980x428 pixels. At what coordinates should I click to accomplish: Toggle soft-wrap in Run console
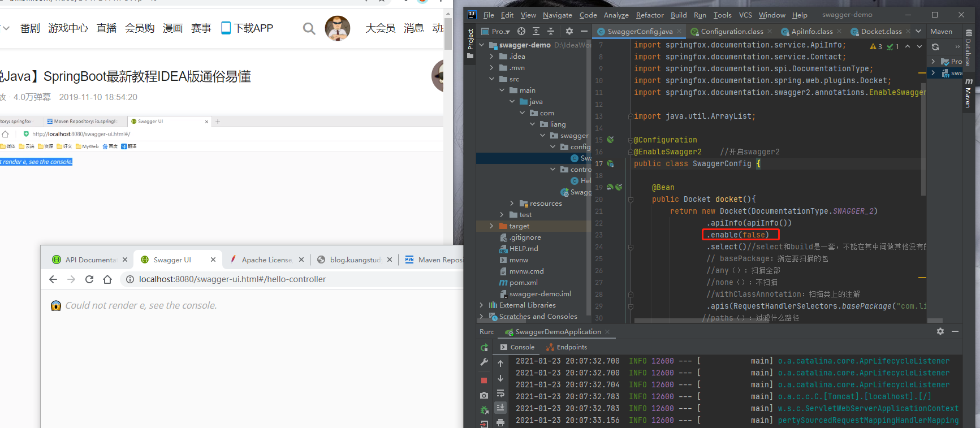tap(500, 393)
